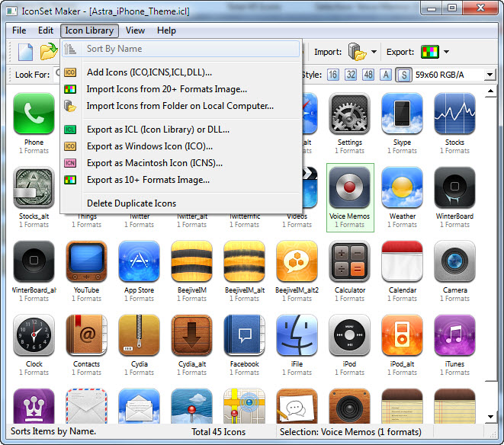The width and height of the screenshot is (504, 445).
Task: Click the Open folder toolbar icon
Action: click(49, 51)
